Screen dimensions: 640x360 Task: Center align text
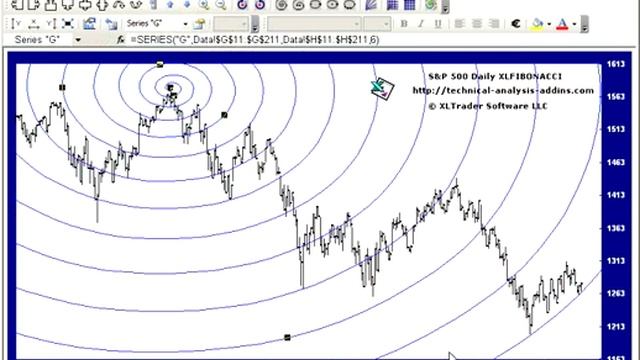pyautogui.click(x=477, y=24)
